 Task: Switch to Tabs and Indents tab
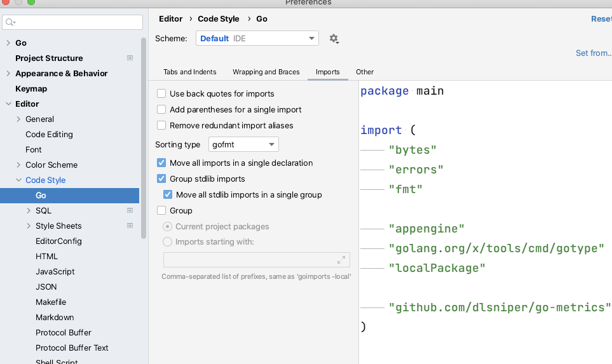pyautogui.click(x=189, y=72)
